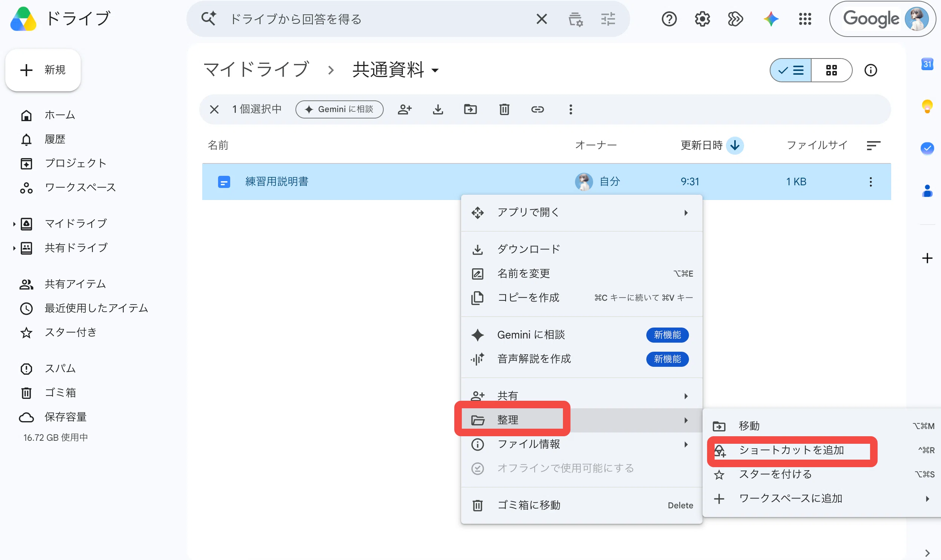This screenshot has width=941, height=560.
Task: Open the Google Keep lightbulb icon
Action: pyautogui.click(x=927, y=106)
